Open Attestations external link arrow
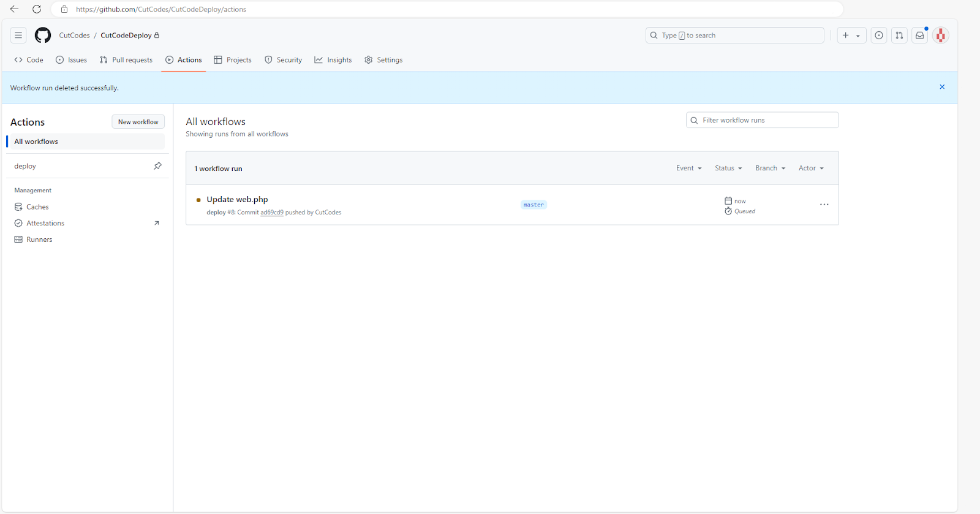The width and height of the screenshot is (980, 514). point(157,223)
